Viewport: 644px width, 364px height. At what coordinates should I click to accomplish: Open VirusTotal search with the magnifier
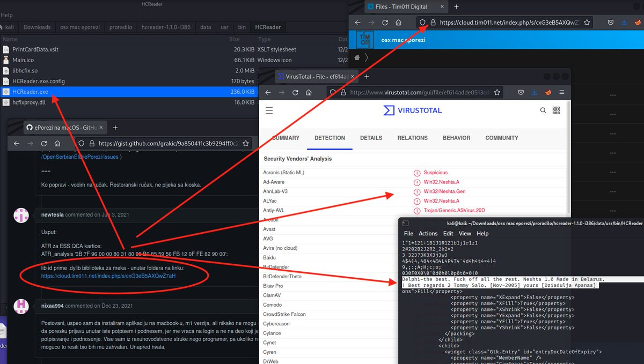(x=543, y=110)
